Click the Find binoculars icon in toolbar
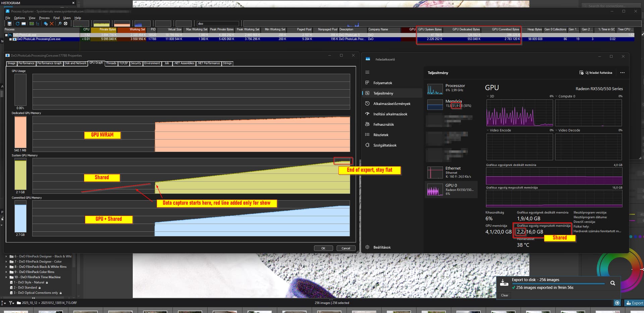 (x=60, y=24)
